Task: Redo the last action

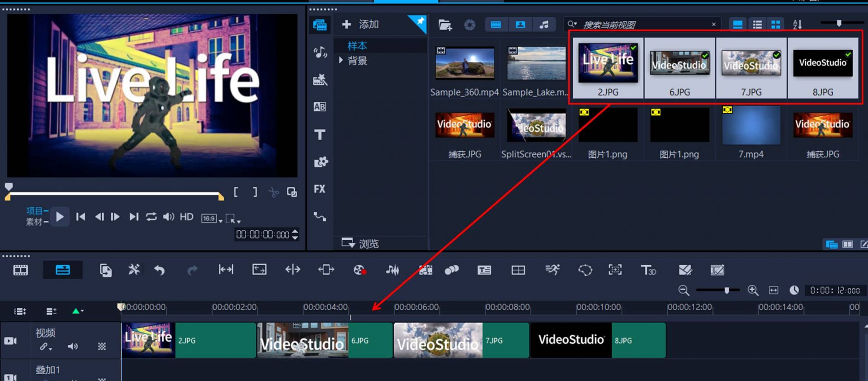Action: click(193, 270)
